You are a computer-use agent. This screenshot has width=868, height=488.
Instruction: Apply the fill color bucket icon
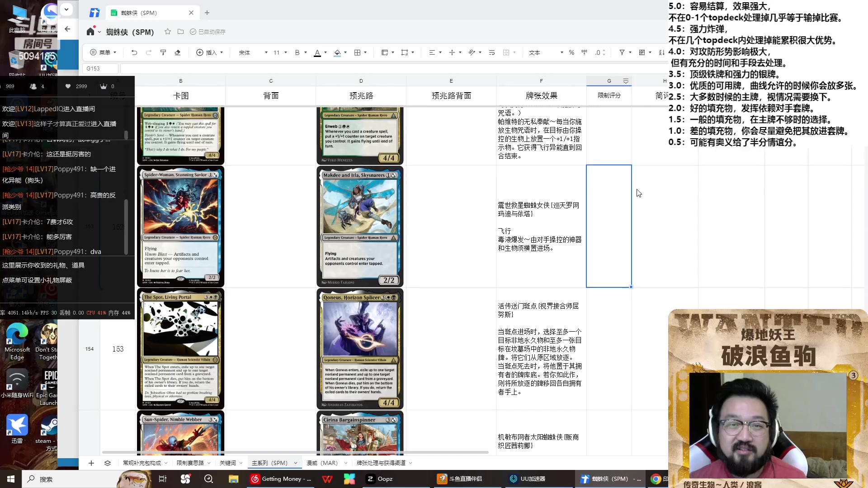coord(337,52)
